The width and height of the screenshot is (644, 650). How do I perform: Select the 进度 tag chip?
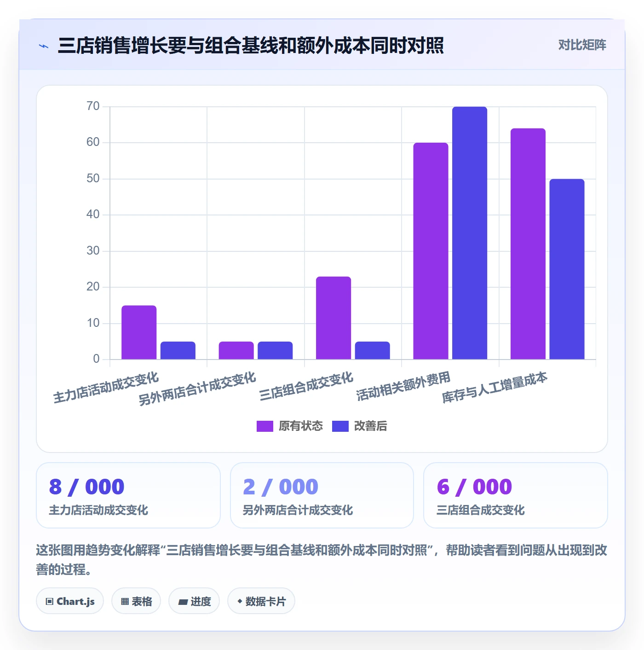click(194, 601)
